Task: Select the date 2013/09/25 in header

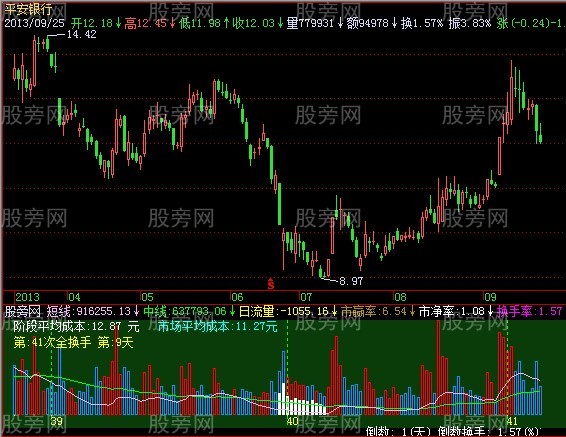Action: tap(35, 23)
